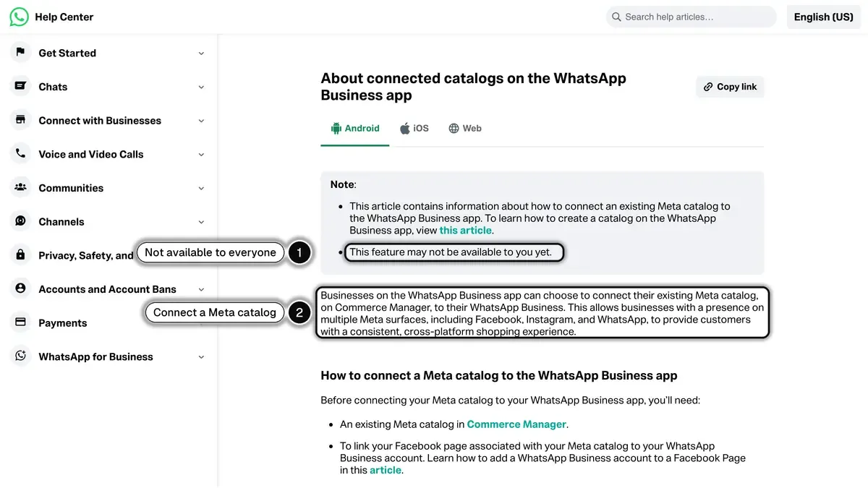Expand the Communities section chevron

[201, 188]
